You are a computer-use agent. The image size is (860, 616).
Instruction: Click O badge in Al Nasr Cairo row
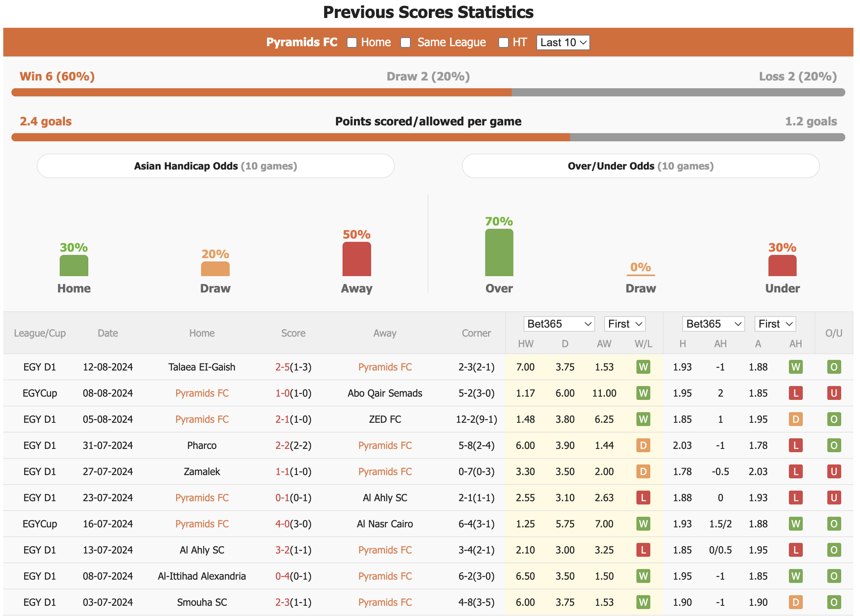834,524
